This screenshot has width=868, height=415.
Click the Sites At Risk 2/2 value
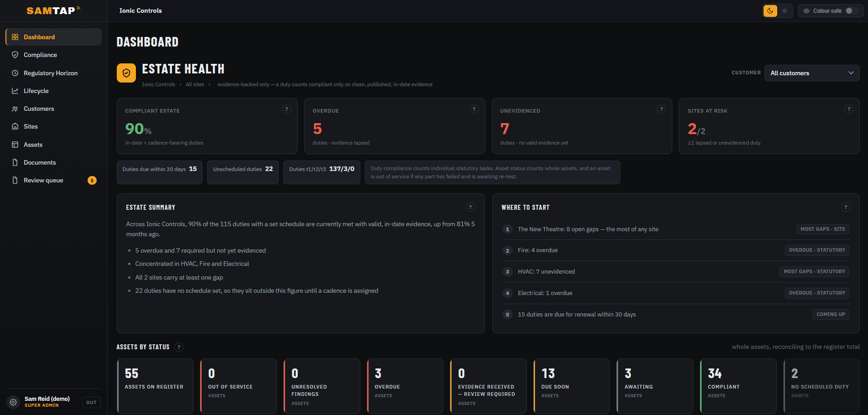(x=696, y=129)
